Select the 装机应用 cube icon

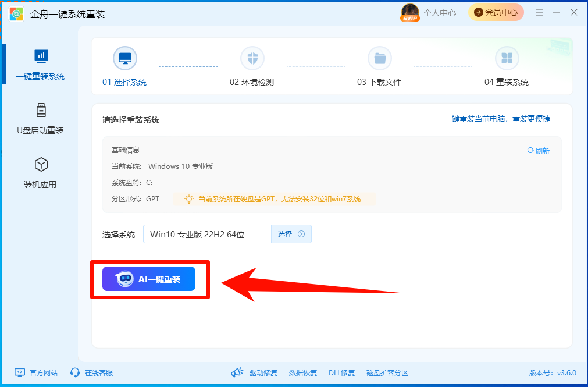pyautogui.click(x=41, y=165)
